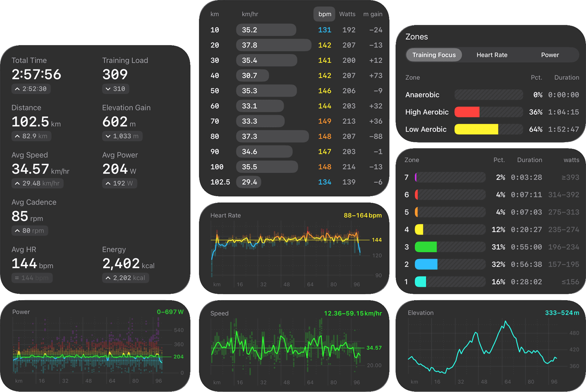
Task: Expand the 29.48 km/hr comparison
Action: point(37,183)
